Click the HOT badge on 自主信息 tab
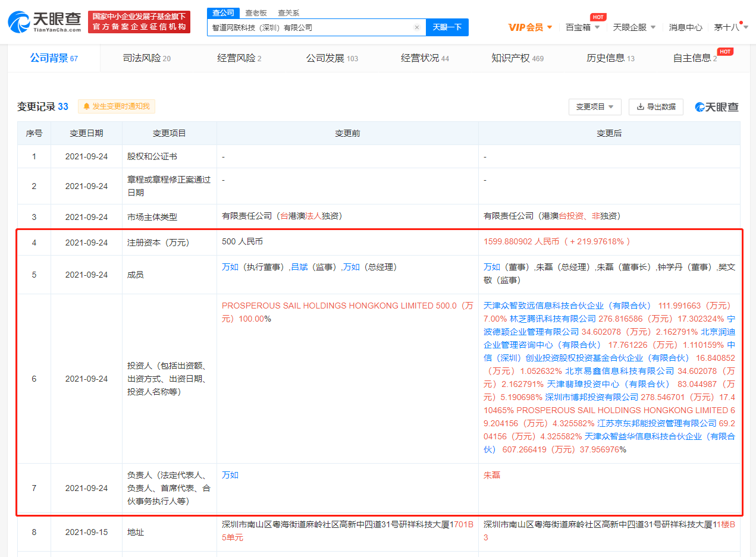Viewport: 756px width, 557px height. [x=725, y=52]
